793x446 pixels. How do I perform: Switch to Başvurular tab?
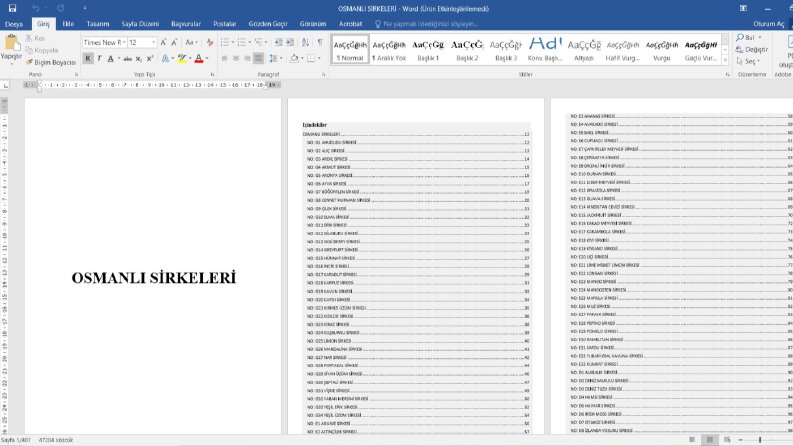[x=186, y=24]
